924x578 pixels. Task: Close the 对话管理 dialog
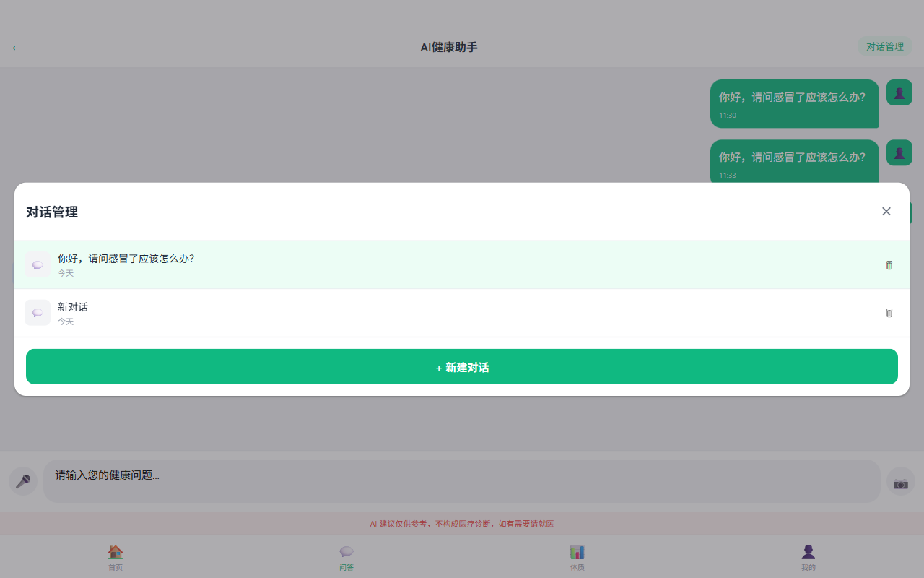click(x=886, y=211)
